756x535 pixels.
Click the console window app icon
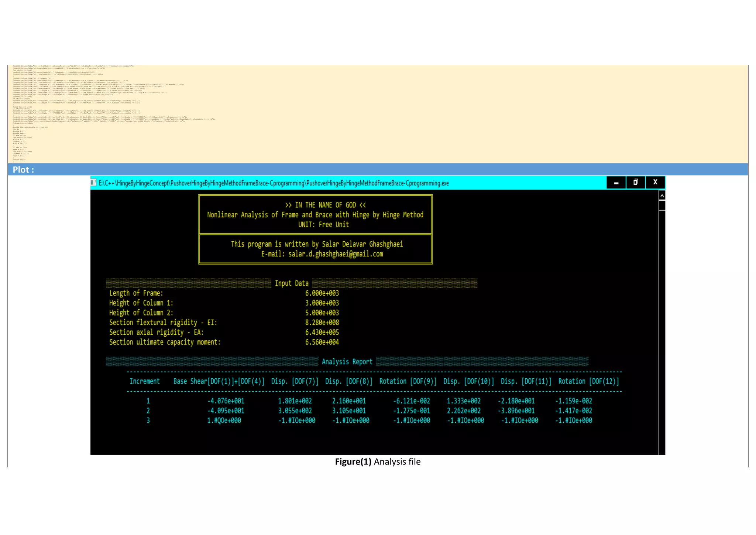point(94,183)
